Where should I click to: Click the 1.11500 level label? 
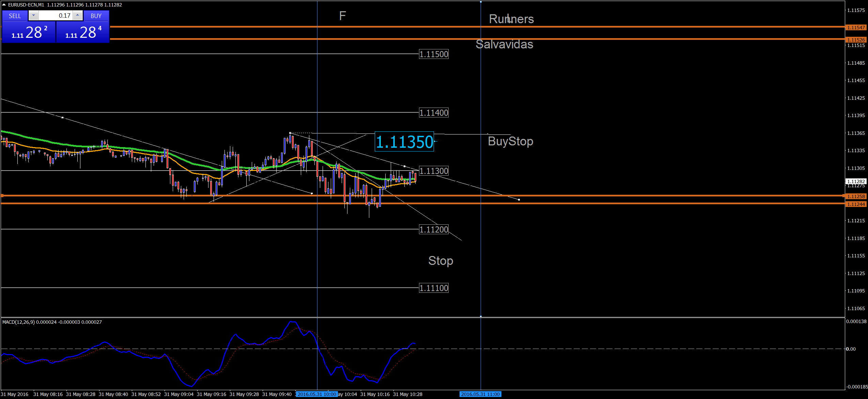434,54
